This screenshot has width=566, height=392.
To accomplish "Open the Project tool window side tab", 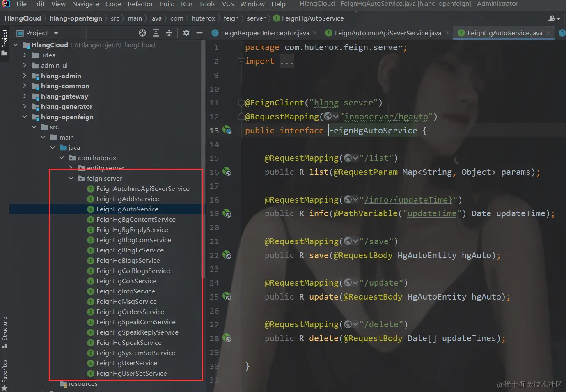I will click(5, 42).
